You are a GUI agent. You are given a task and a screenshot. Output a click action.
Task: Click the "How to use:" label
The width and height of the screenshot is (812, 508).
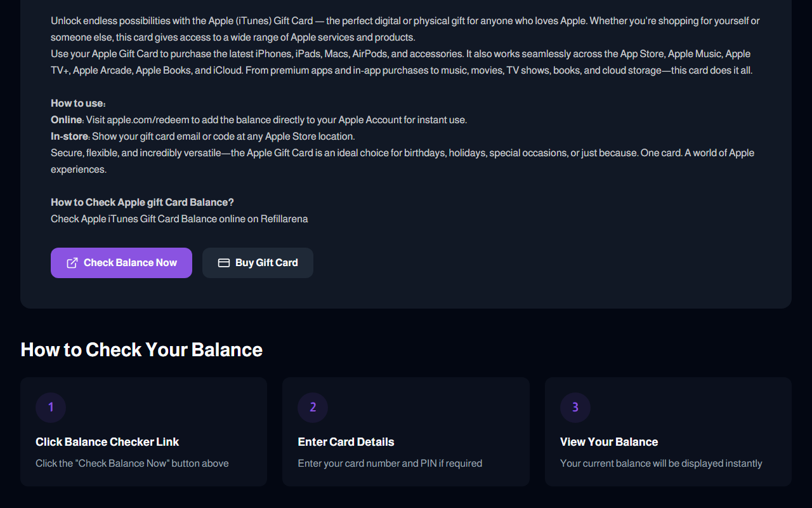click(x=78, y=104)
